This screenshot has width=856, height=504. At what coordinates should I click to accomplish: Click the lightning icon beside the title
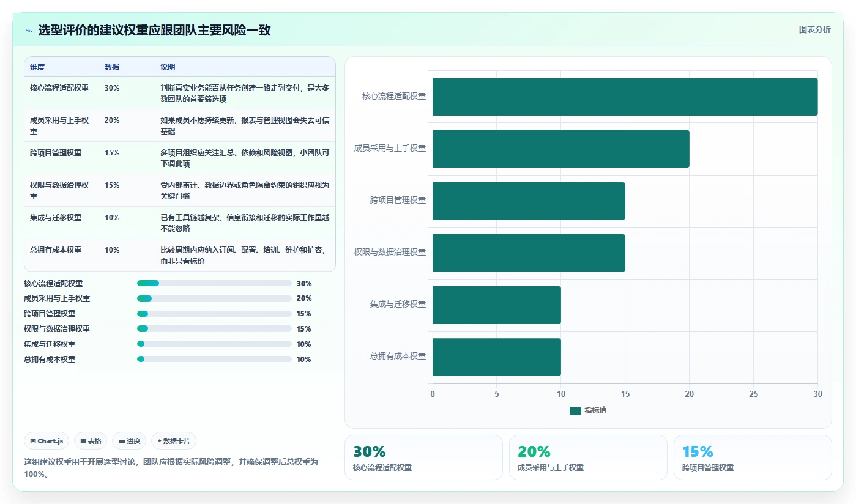click(29, 31)
